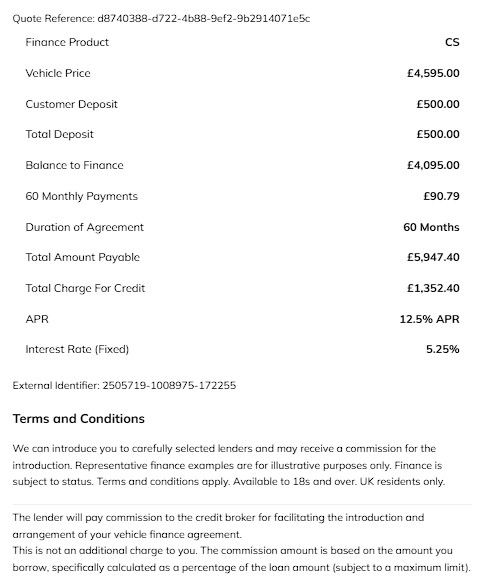Screen dimensions: 478x581
Task: Click the lender commission disclosure paragraph
Action: click(x=242, y=542)
